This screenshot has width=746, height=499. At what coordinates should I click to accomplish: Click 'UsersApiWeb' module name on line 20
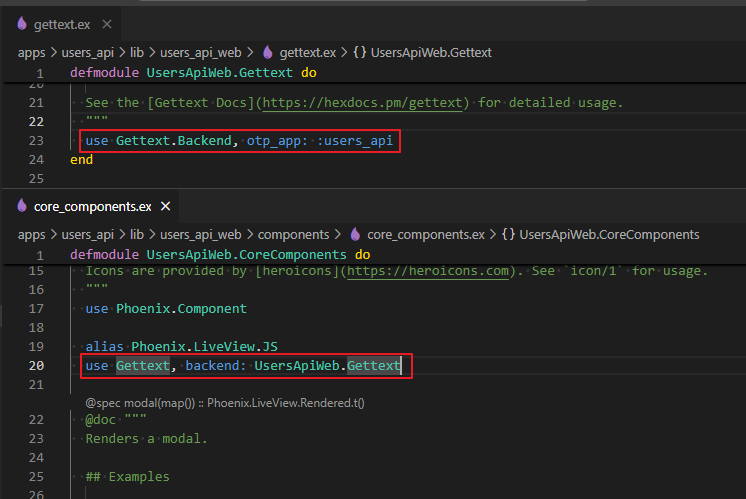click(297, 366)
